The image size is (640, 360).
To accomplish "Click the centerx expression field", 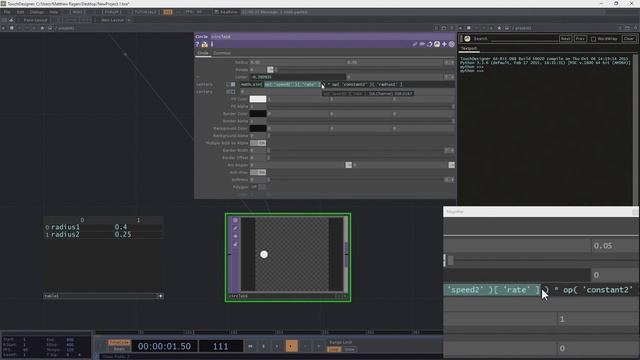I will click(x=347, y=84).
